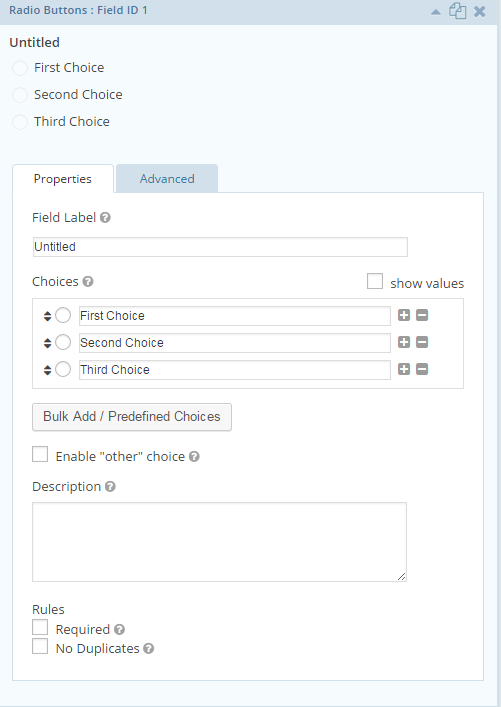501x707 pixels.
Task: Collapse the field editor with the up arrow
Action: tap(436, 12)
